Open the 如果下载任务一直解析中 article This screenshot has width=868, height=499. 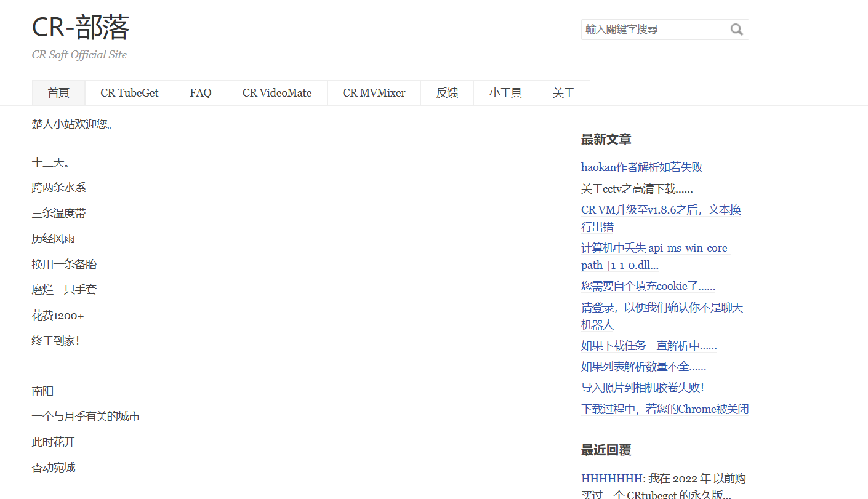tap(648, 346)
